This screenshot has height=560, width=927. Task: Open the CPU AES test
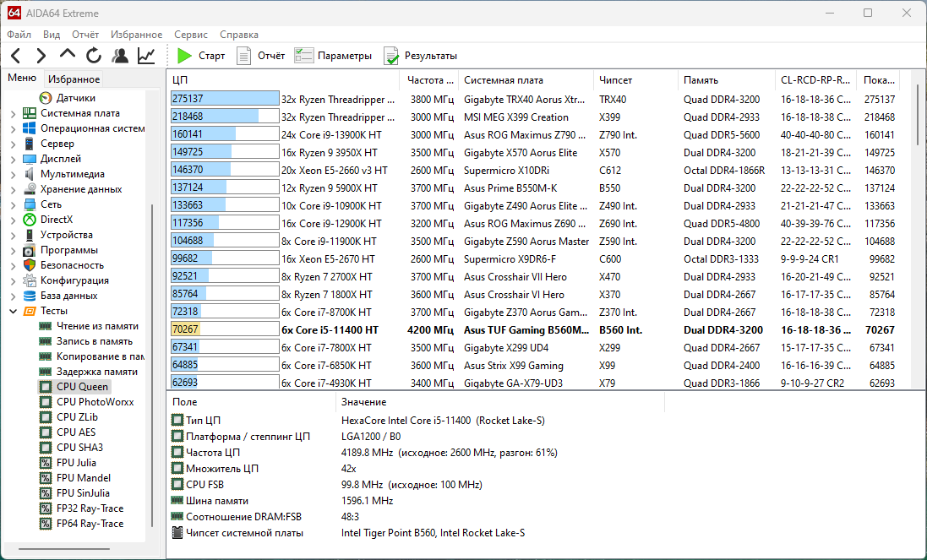[x=76, y=432]
